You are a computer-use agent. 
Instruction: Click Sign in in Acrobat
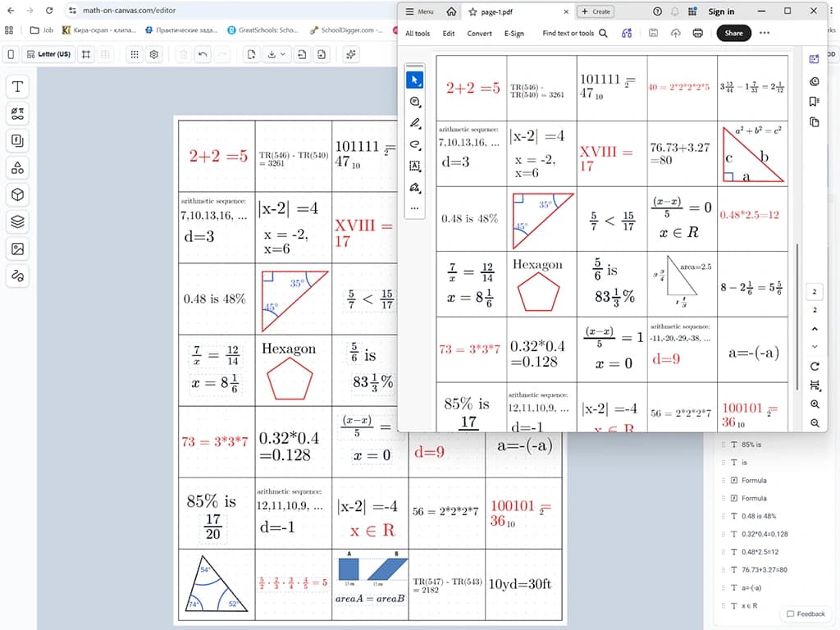click(x=721, y=11)
